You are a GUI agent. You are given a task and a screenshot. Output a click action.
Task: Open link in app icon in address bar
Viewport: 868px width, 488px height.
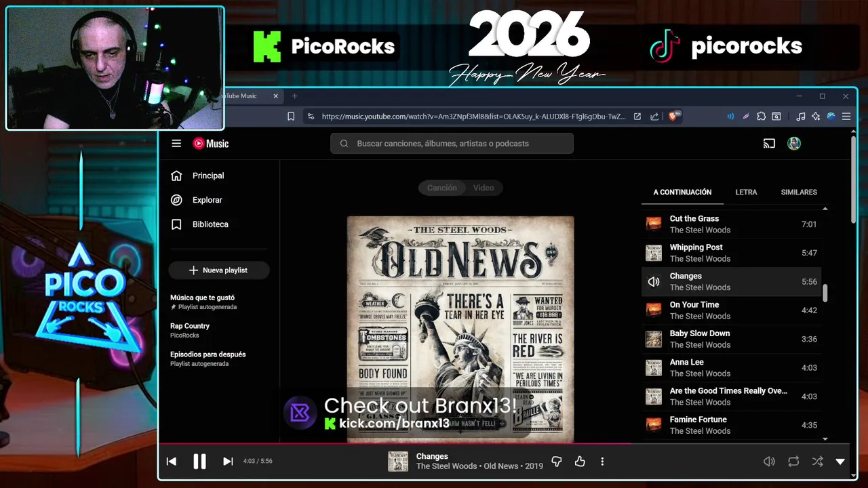[x=637, y=117]
